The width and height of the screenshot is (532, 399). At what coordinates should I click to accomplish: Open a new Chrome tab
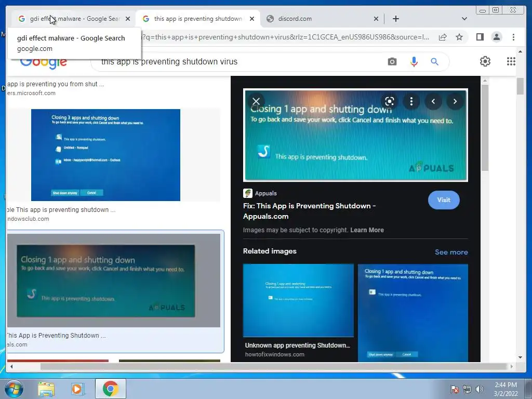tap(395, 19)
